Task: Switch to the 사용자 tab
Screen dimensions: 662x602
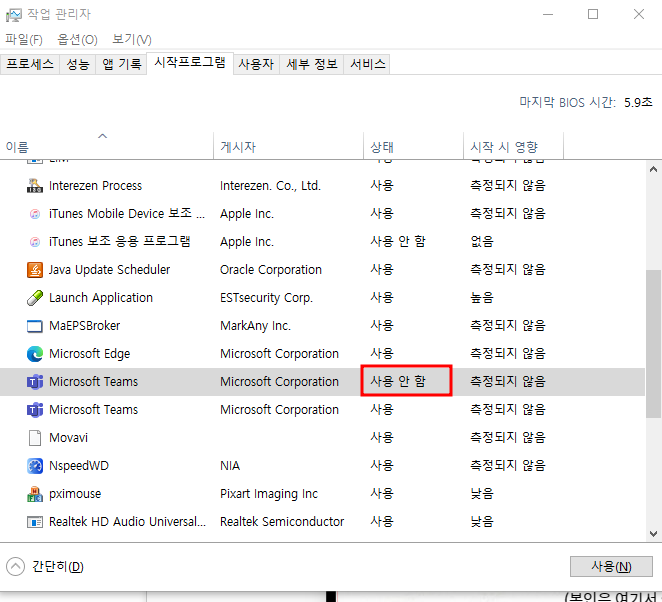Action: click(x=256, y=64)
